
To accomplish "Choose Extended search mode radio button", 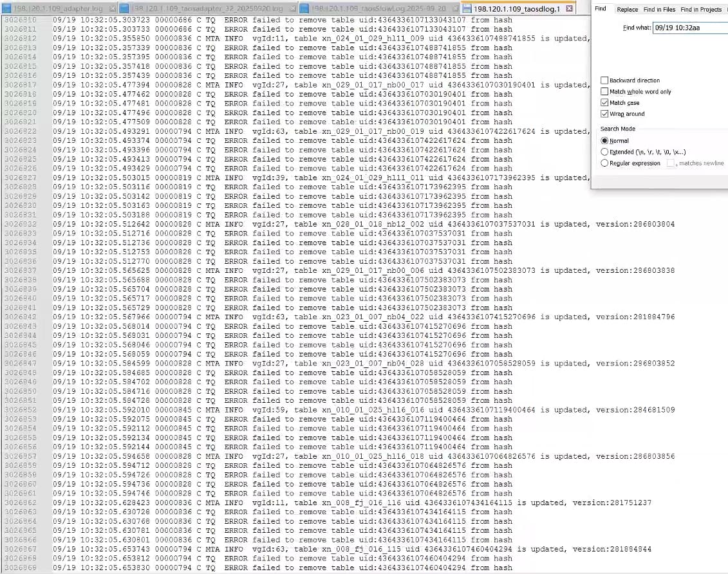I will coord(604,152).
